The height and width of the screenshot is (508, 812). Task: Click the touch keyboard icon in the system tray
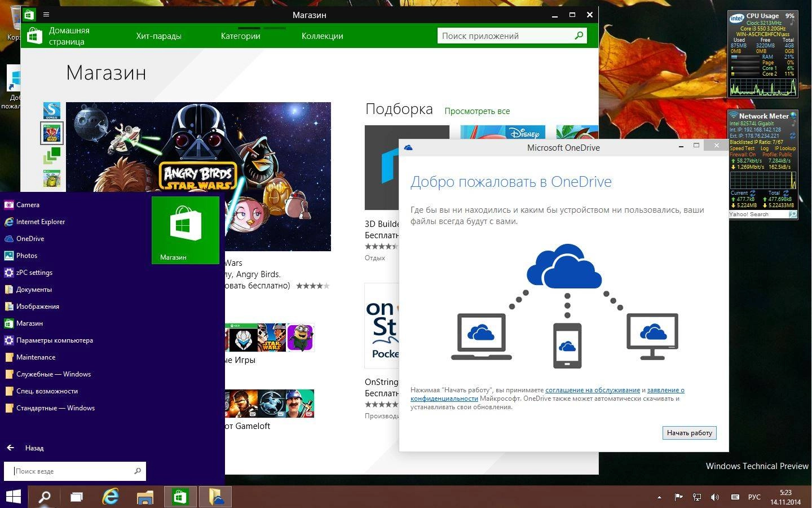click(735, 497)
